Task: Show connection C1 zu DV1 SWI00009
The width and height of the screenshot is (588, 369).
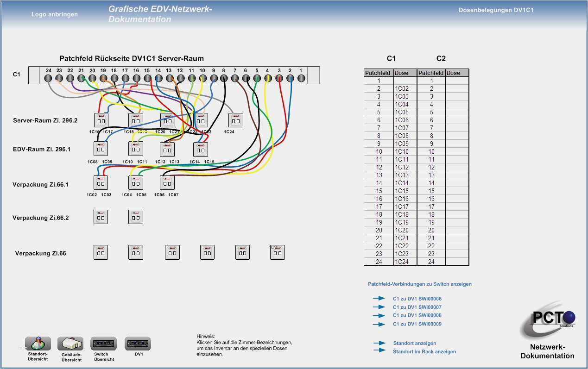Action: coord(417,324)
